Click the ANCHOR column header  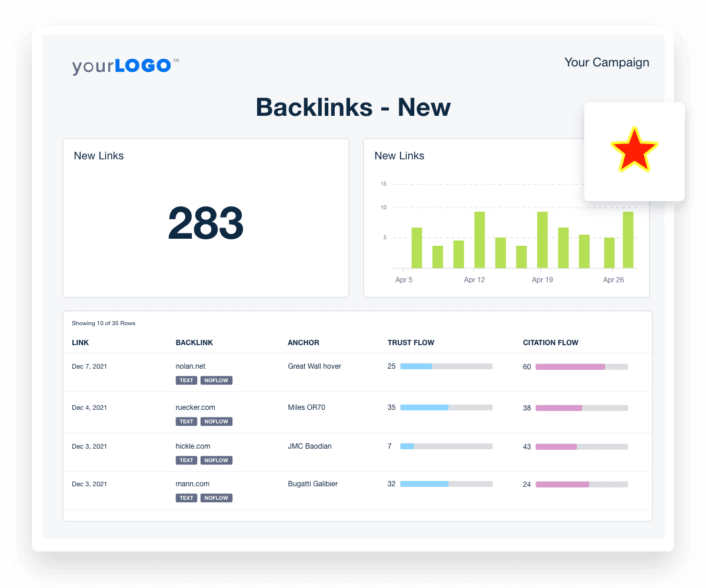[x=304, y=342]
